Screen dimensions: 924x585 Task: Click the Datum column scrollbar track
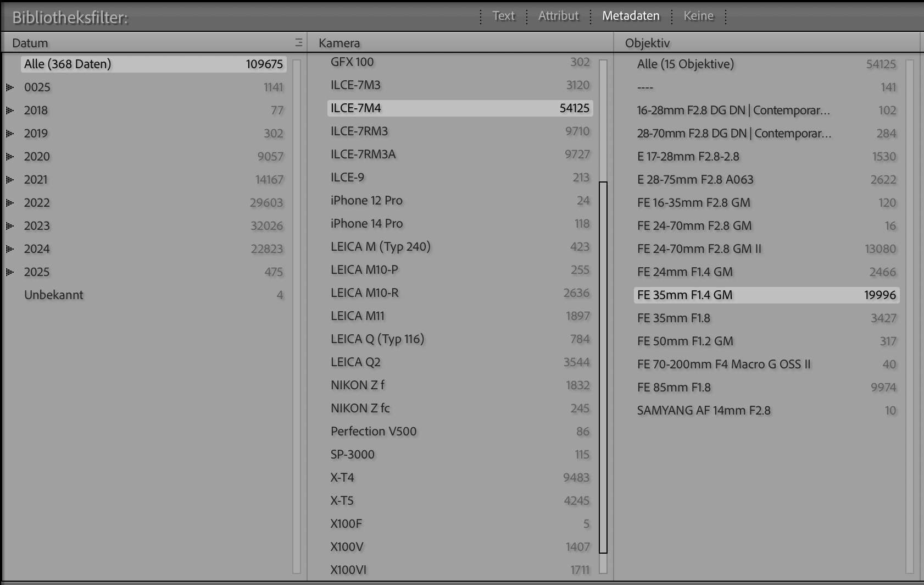pos(297,316)
